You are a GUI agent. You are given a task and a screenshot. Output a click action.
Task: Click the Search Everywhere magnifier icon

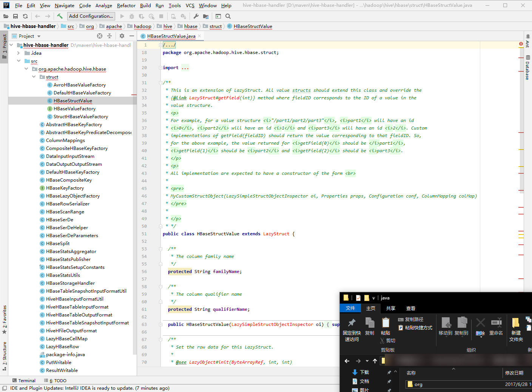(x=228, y=16)
